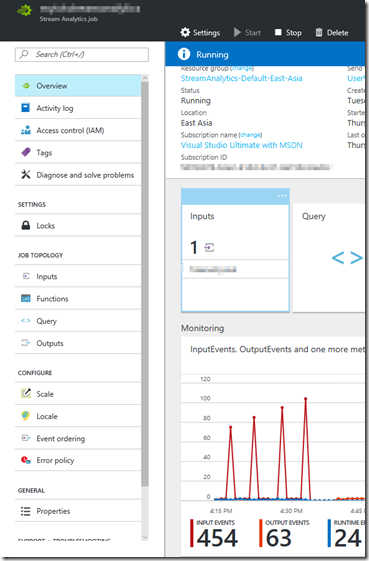Open Locale under Configure

(78, 416)
